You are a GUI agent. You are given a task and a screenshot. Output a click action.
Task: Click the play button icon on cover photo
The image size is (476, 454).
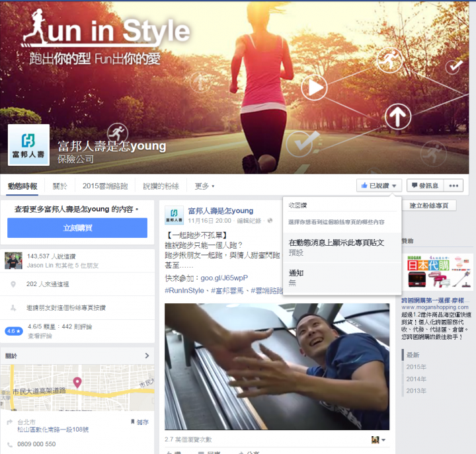click(x=315, y=87)
